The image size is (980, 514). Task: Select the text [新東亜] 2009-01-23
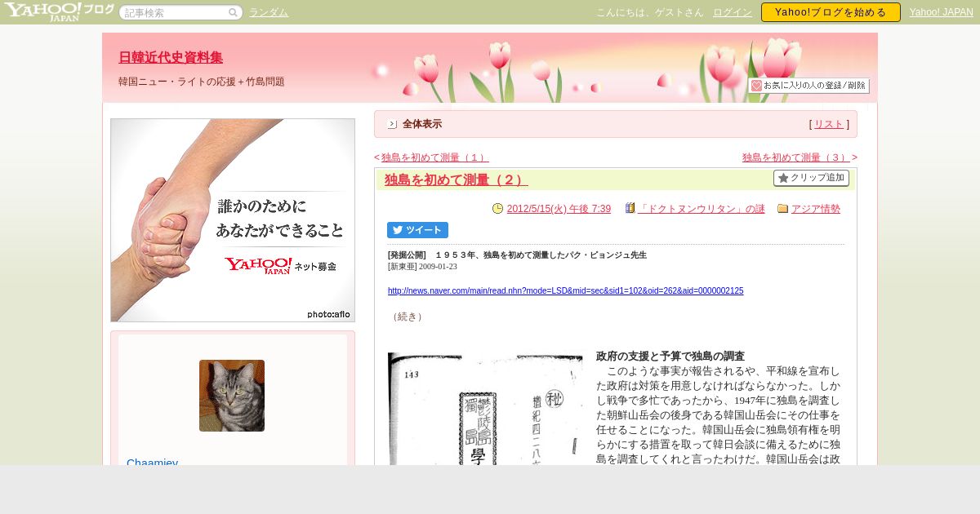422,266
